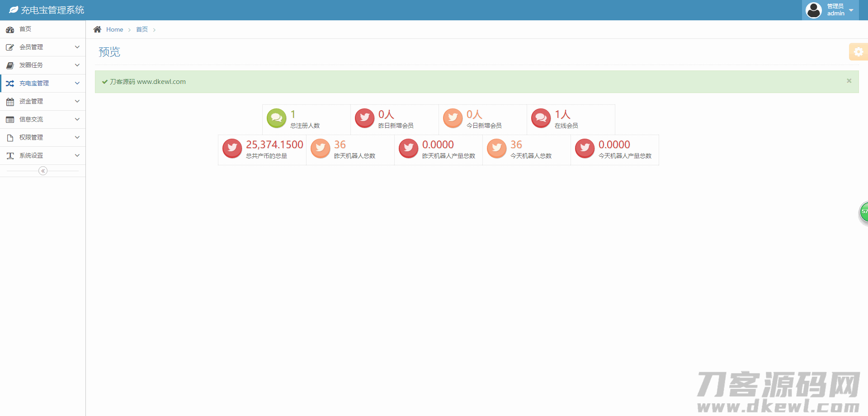This screenshot has width=868, height=416.
Task: Click the 首页 breadcrumb link
Action: (142, 29)
